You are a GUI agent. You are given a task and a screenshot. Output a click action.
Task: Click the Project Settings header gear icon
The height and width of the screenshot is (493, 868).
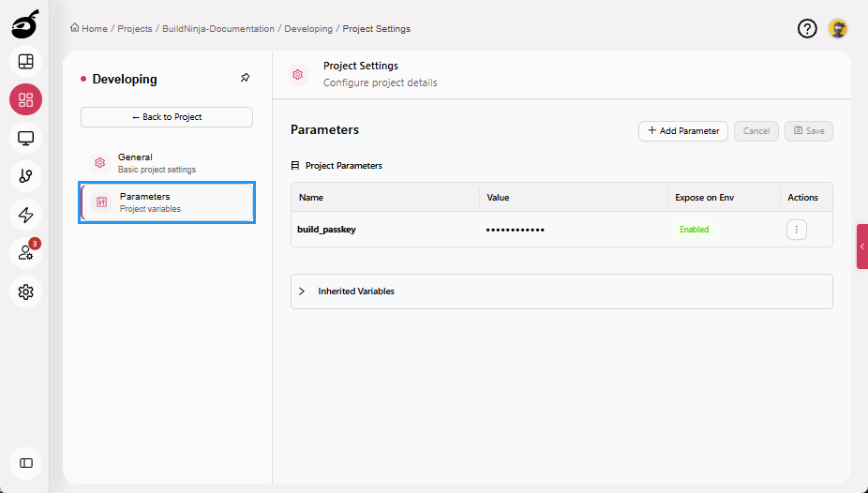pos(298,75)
